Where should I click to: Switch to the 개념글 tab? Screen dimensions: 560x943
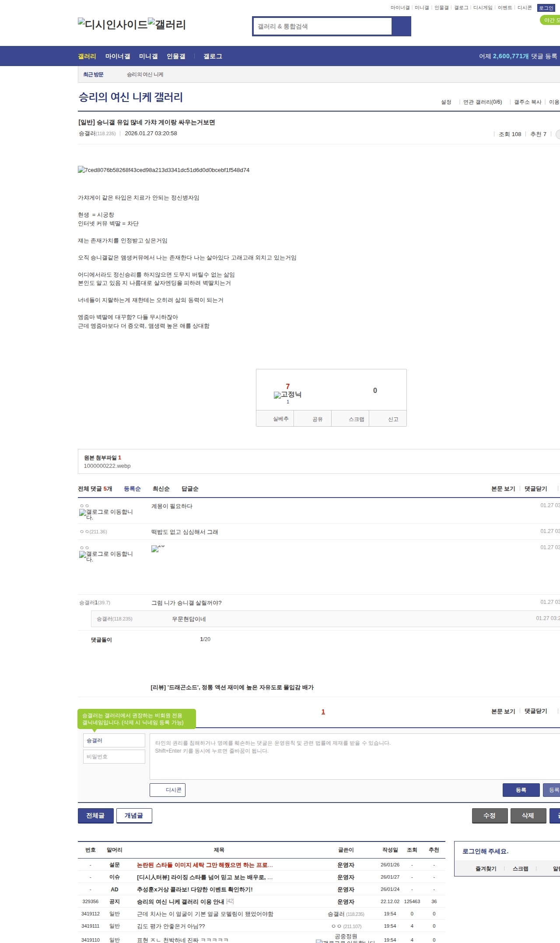[x=134, y=816]
